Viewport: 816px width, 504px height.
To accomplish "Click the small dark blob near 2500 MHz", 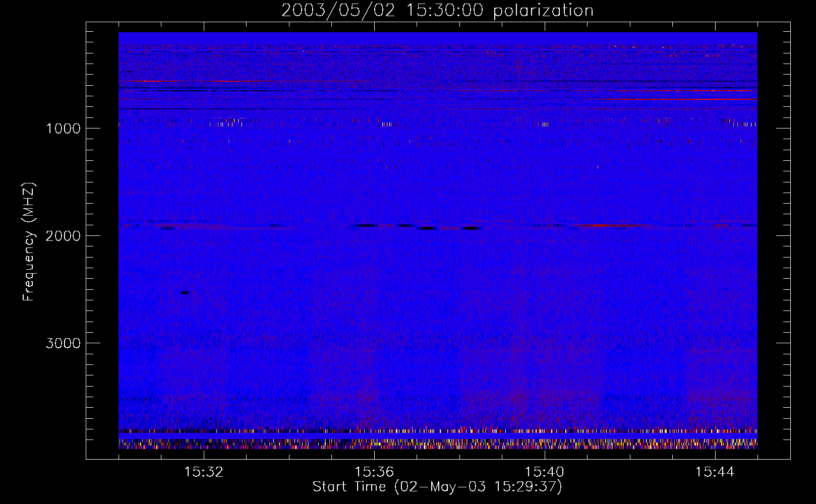I will click(185, 292).
